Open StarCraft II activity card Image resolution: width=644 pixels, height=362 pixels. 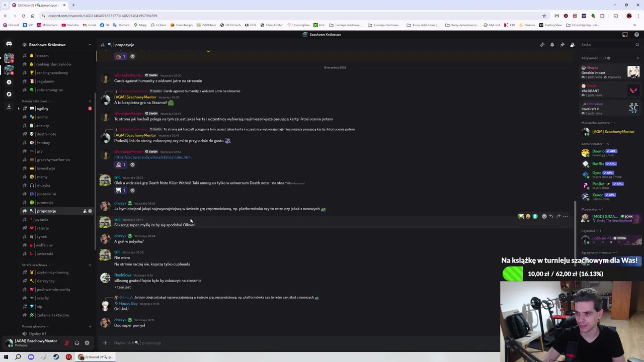coord(610,109)
